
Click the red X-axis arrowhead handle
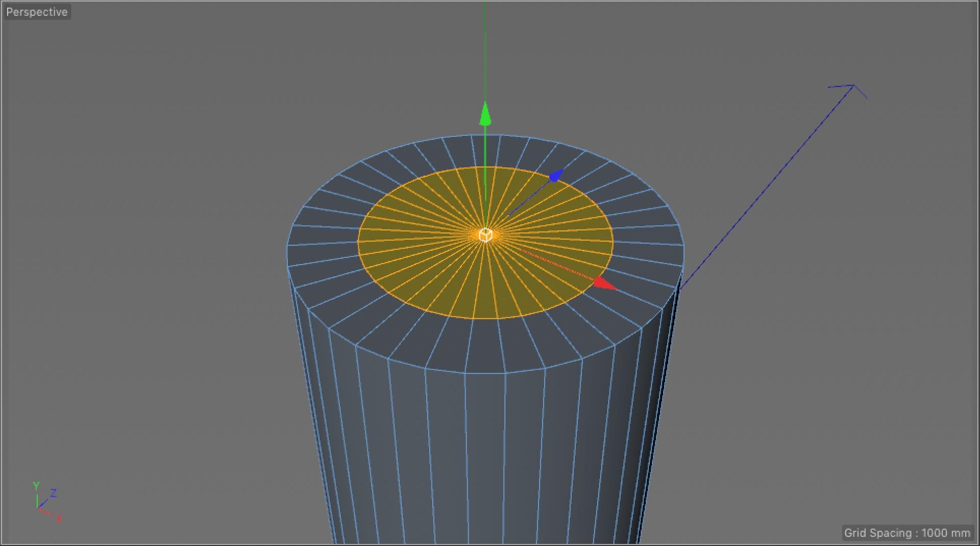pyautogui.click(x=604, y=283)
